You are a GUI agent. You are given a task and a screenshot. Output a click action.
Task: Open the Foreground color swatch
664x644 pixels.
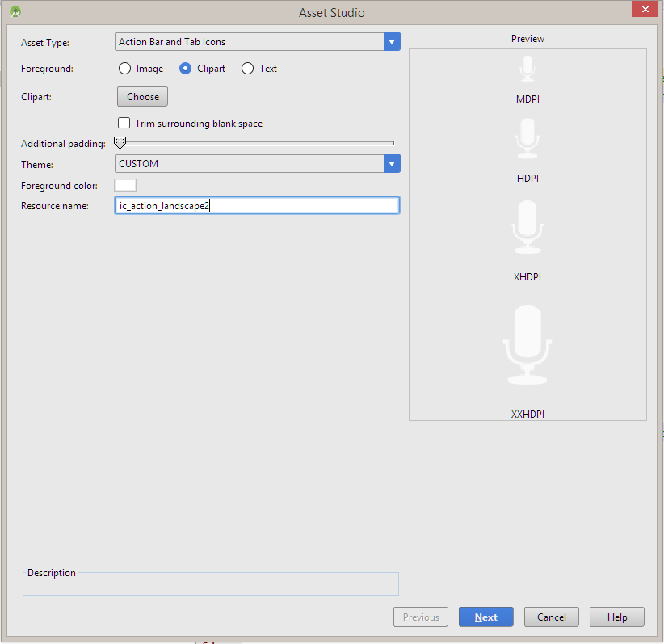point(124,185)
